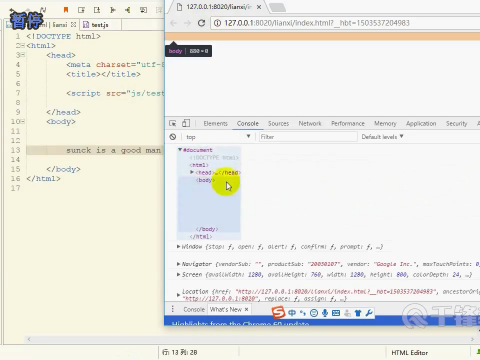Expand the head element node
This screenshot has height=360, width=480.
(x=192, y=172)
